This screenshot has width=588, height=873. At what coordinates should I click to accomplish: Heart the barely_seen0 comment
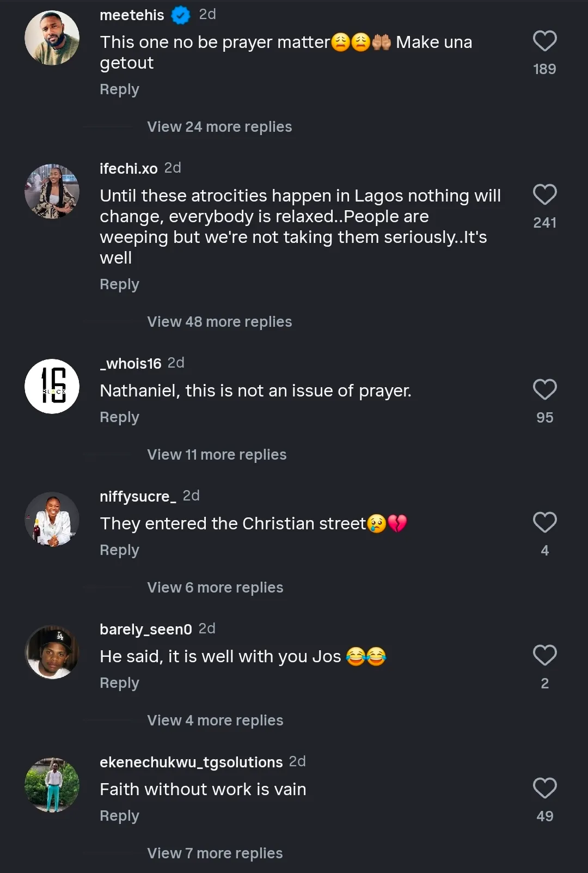click(x=544, y=656)
